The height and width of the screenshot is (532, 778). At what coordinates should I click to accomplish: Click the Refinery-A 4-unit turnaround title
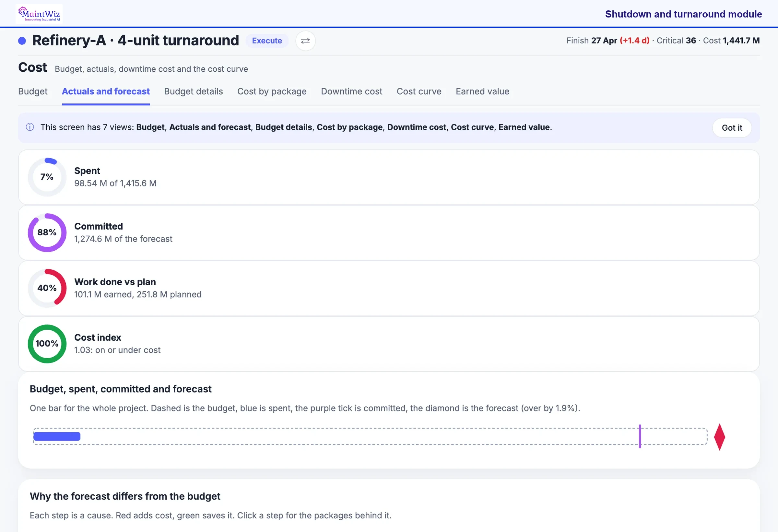(x=136, y=41)
